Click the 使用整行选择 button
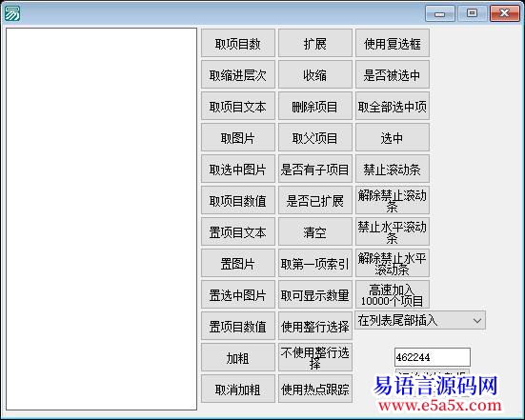The image size is (525, 420). (315, 327)
